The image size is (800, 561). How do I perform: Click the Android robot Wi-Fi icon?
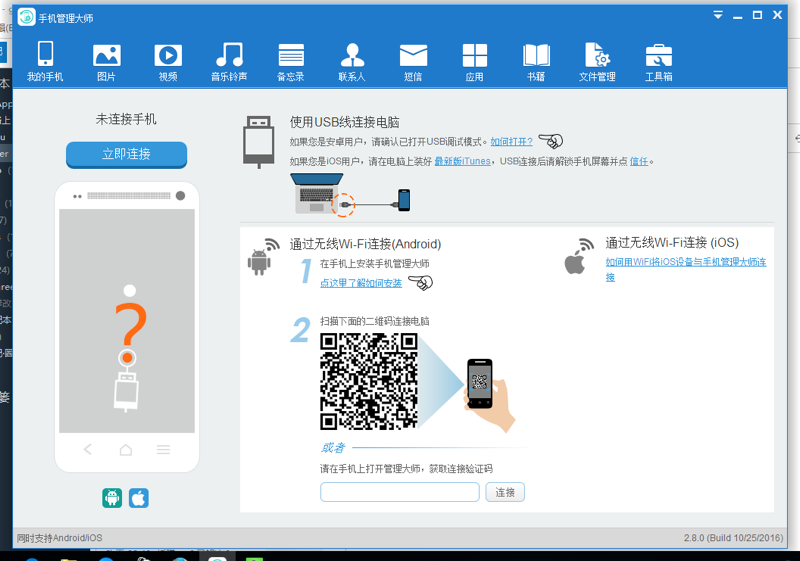pyautogui.click(x=263, y=257)
